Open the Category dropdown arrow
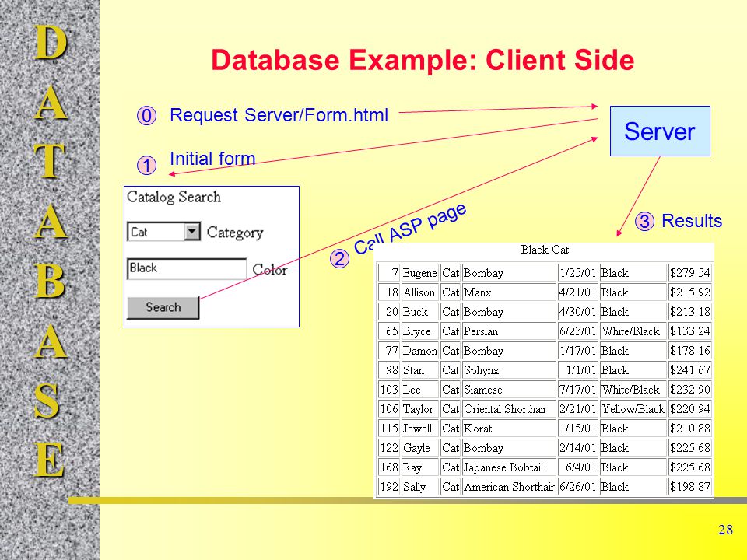 point(192,232)
